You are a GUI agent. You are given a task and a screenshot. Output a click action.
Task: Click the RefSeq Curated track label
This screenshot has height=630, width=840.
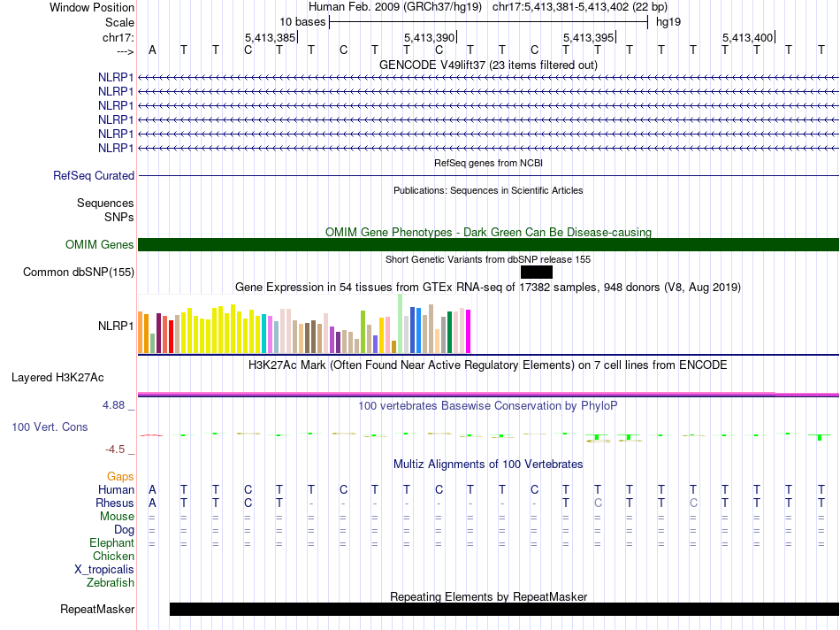tap(94, 176)
